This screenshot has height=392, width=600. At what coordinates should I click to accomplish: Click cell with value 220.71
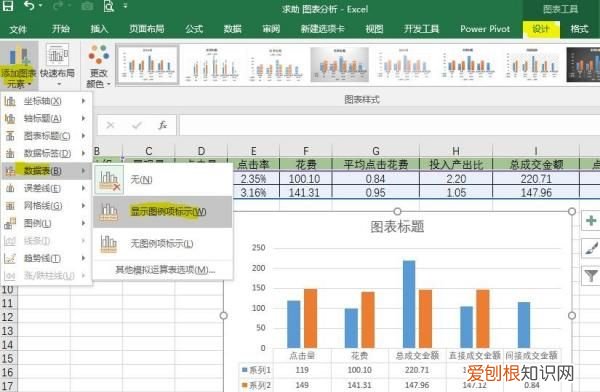536,178
